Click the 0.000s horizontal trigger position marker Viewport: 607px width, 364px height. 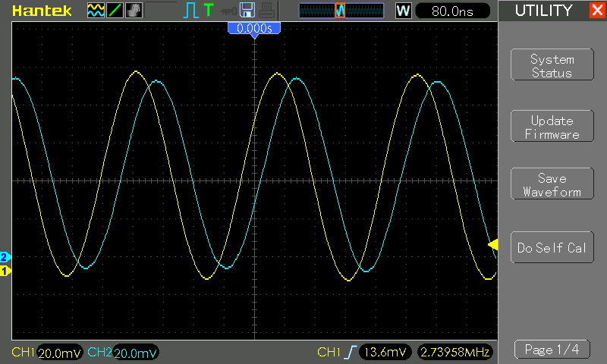pos(254,29)
